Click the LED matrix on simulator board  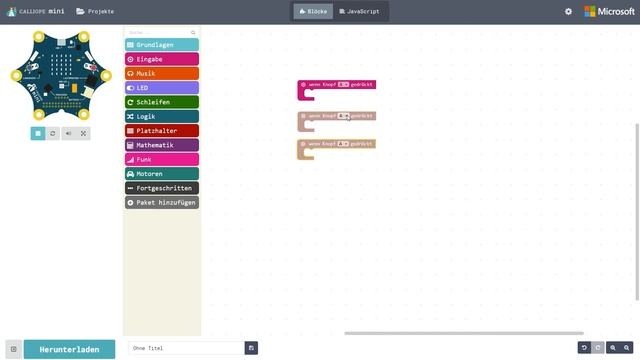pos(61,64)
